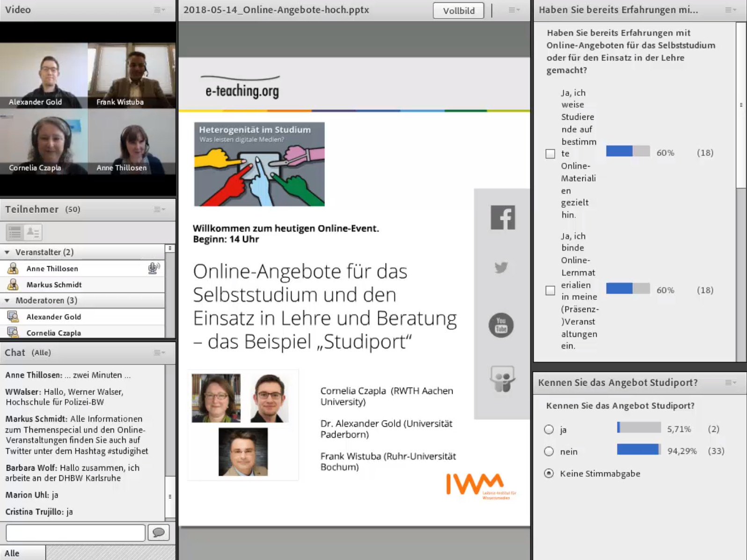
Task: Select the Alle chat tab
Action: pyautogui.click(x=22, y=553)
